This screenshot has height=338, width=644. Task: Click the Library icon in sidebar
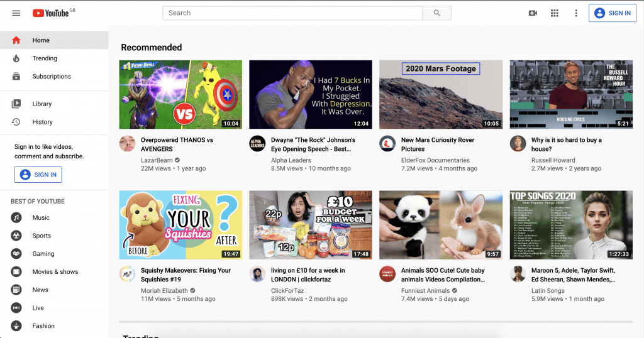(16, 104)
